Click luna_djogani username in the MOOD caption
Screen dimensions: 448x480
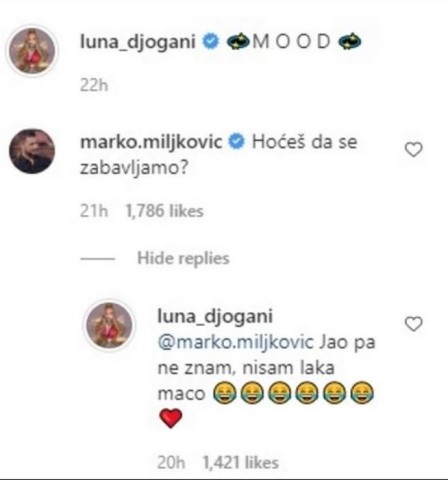click(138, 43)
